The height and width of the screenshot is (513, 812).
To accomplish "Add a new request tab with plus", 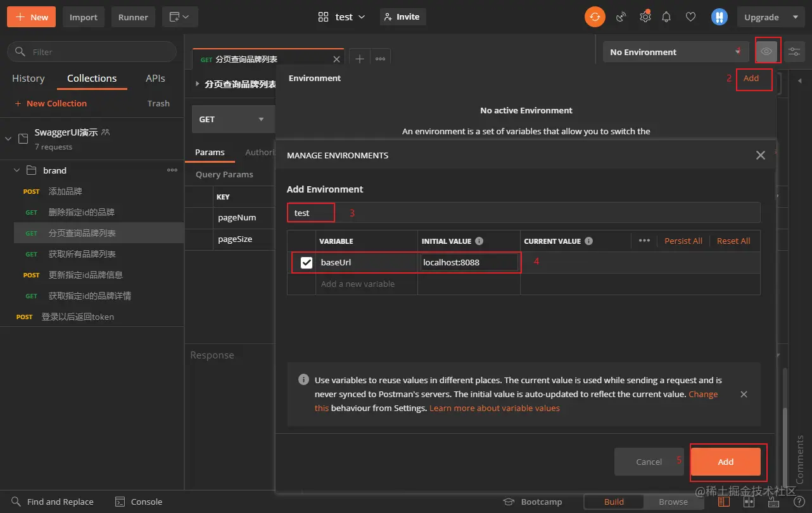I will point(359,59).
